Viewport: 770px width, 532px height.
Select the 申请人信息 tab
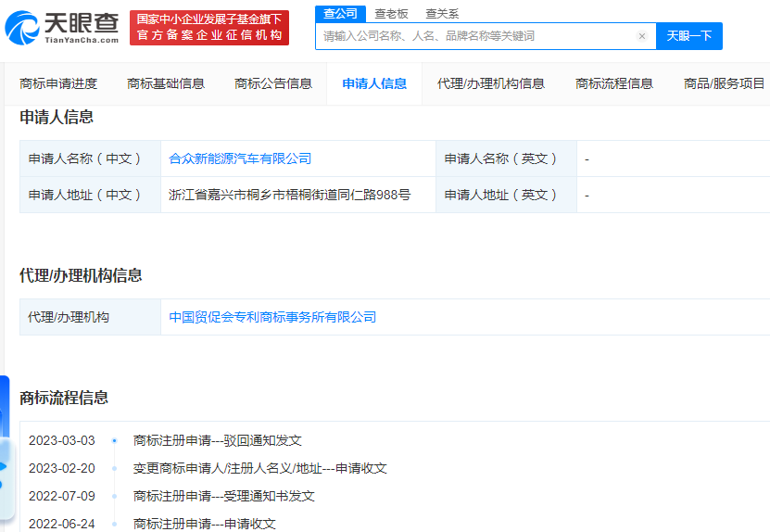tap(374, 83)
